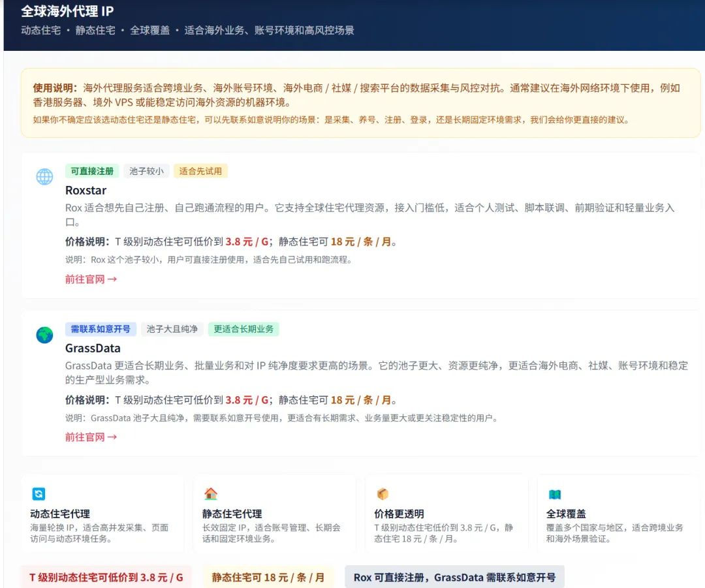This screenshot has height=588, width=705.
Task: Click the GrassData heading
Action: click(93, 348)
